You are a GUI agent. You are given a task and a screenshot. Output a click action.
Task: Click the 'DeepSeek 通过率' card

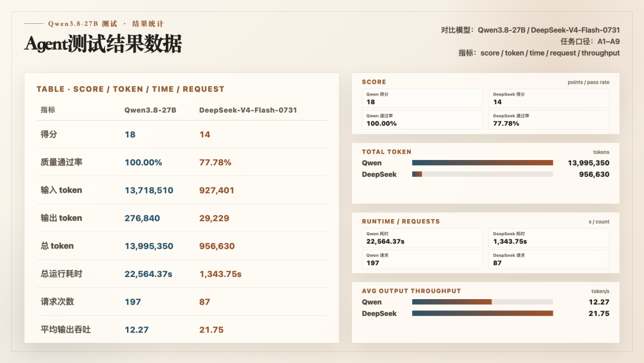(x=549, y=120)
